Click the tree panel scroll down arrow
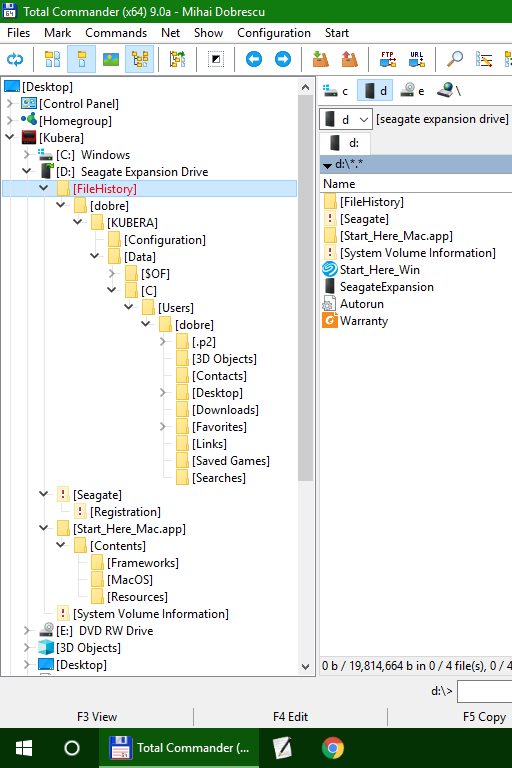 click(305, 667)
